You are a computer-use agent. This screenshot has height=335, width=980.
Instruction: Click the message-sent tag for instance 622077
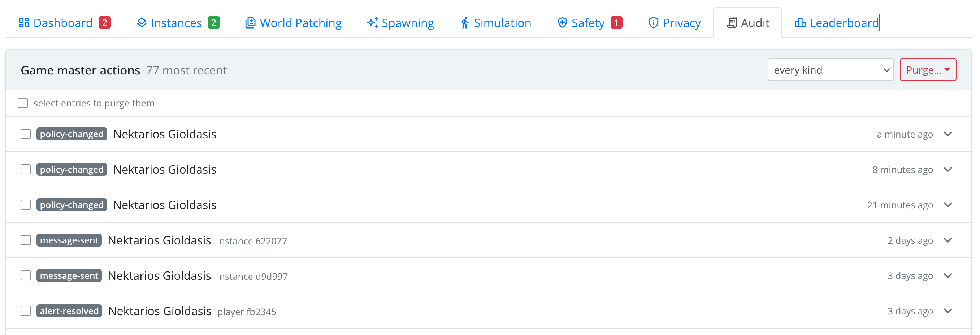coord(69,240)
